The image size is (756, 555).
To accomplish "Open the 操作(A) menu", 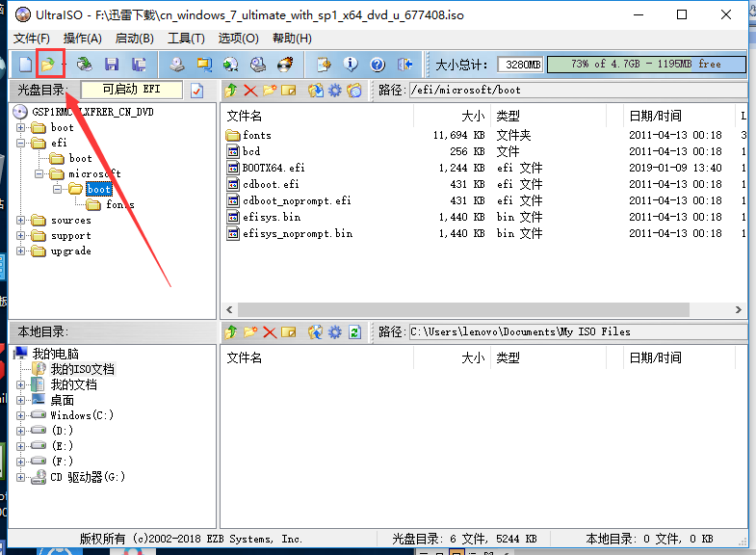I will coord(83,39).
